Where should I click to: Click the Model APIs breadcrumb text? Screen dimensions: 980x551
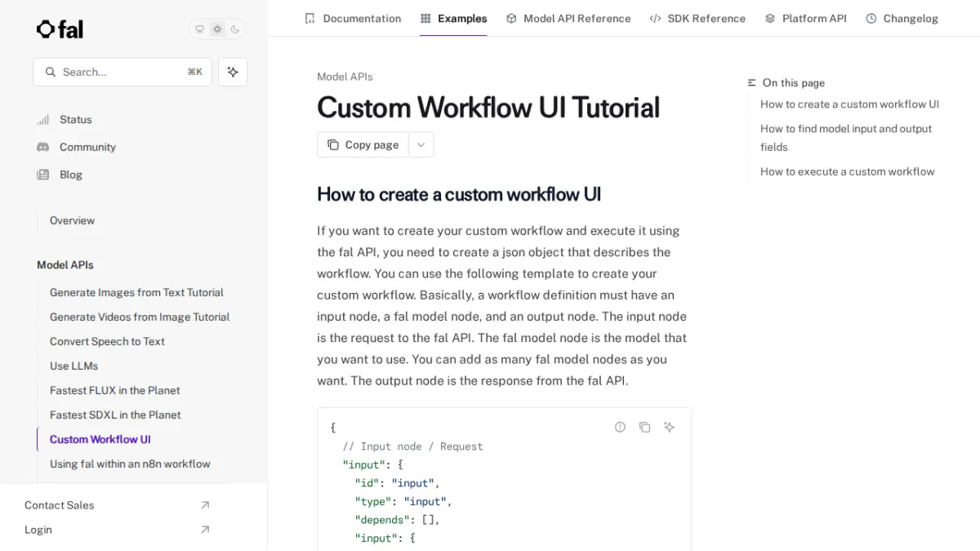[345, 77]
